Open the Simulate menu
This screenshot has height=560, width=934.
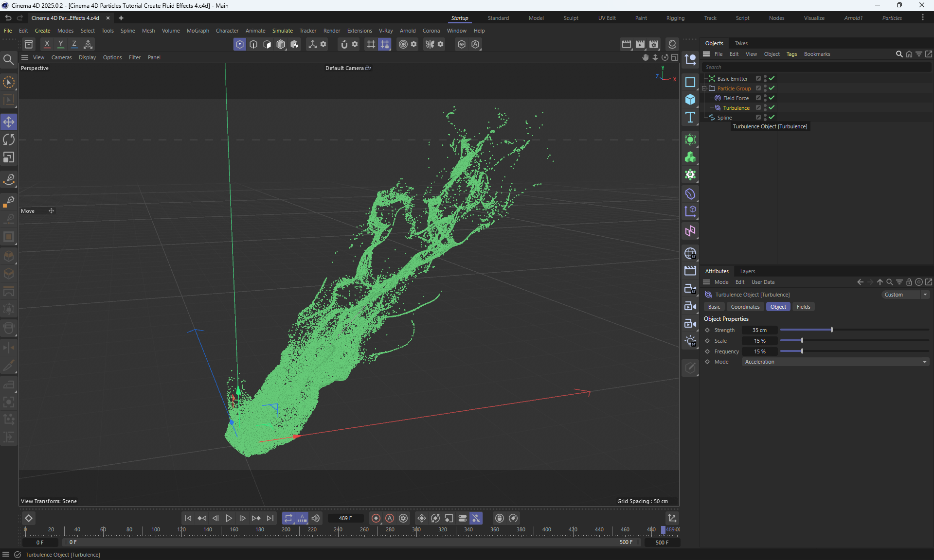[x=282, y=31]
